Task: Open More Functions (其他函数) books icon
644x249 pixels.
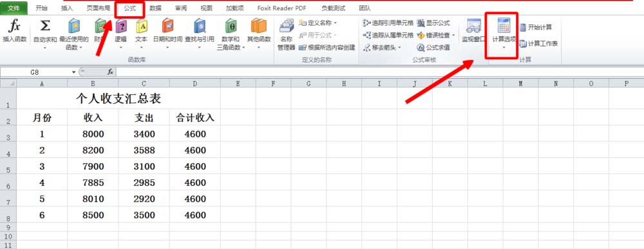Action: pos(259,26)
